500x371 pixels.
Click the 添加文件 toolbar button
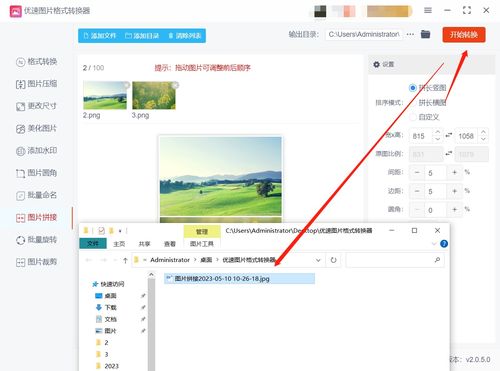click(x=100, y=36)
